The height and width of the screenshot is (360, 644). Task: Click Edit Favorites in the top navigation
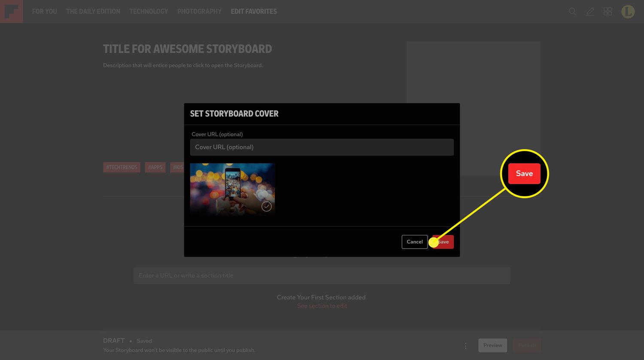[x=254, y=12]
